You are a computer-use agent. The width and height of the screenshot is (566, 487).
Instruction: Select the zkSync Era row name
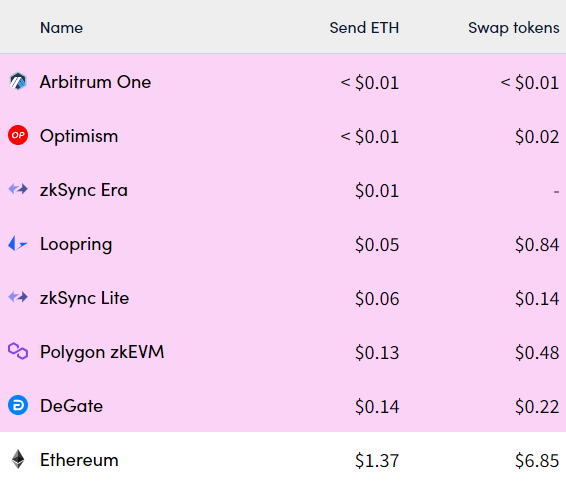click(x=84, y=190)
